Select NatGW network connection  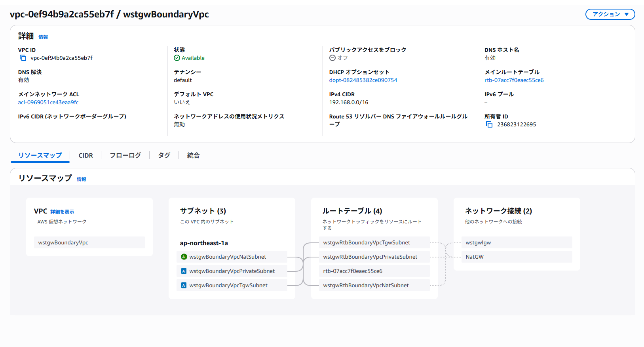(517, 257)
